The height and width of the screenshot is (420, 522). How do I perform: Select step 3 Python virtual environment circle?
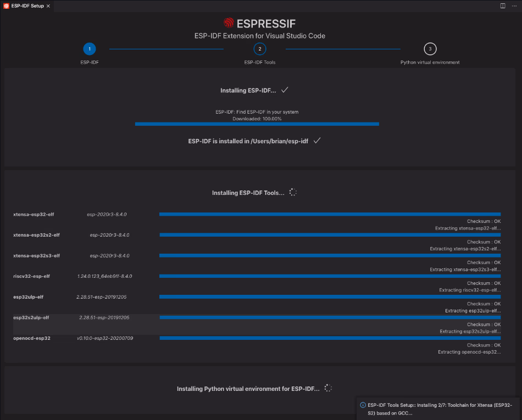pyautogui.click(x=430, y=49)
